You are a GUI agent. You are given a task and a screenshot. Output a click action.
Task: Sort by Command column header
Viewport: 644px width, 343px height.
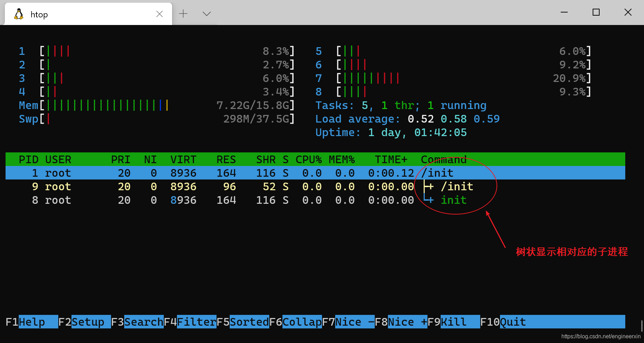point(444,160)
